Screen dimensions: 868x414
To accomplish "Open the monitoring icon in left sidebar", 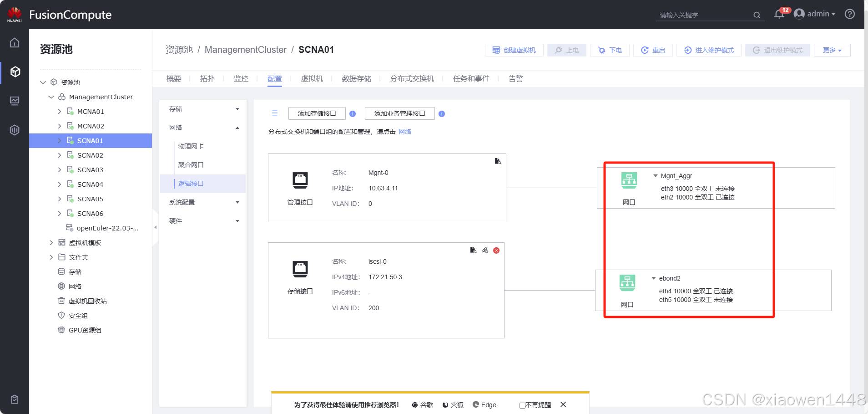I will tap(15, 101).
